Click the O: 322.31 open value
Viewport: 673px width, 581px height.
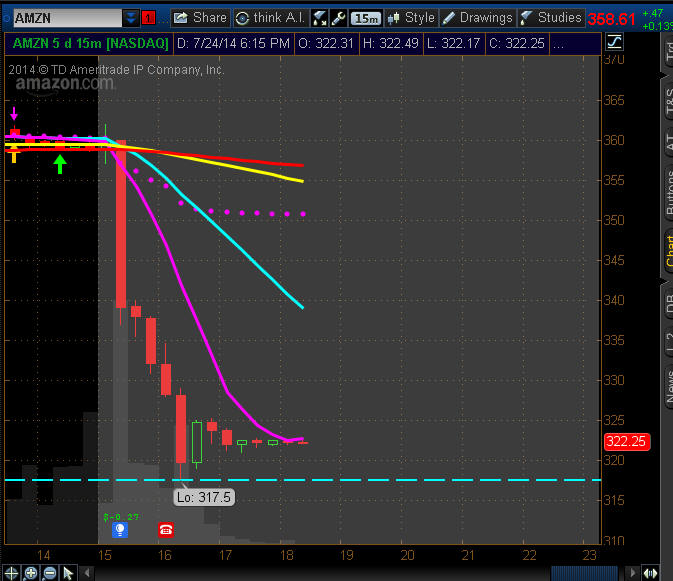326,44
